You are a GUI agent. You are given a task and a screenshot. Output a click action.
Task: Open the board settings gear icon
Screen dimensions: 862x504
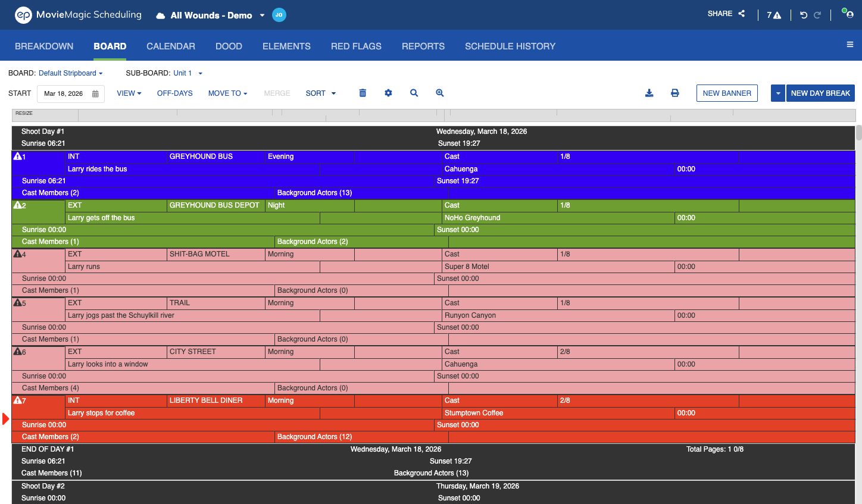tap(388, 93)
